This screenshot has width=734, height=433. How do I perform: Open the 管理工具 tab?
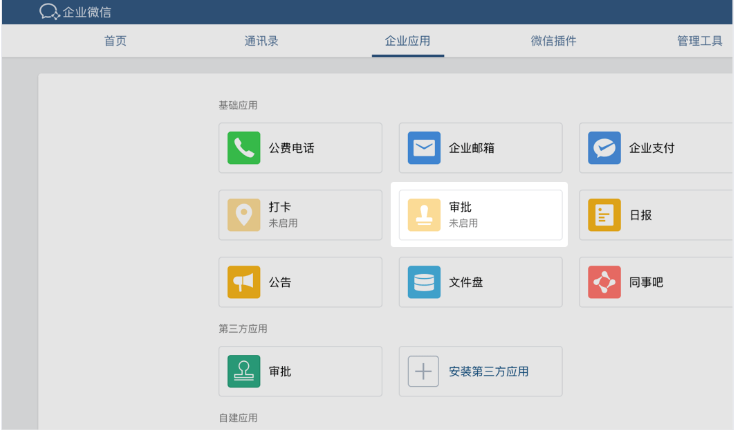tap(699, 41)
